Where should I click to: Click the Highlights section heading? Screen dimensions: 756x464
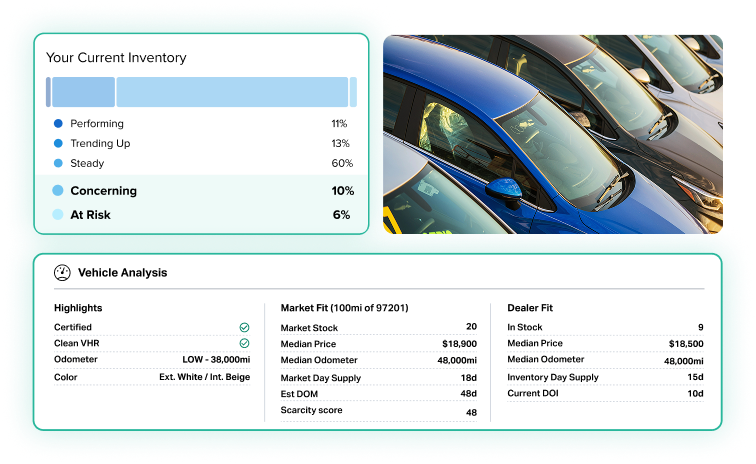coord(78,308)
